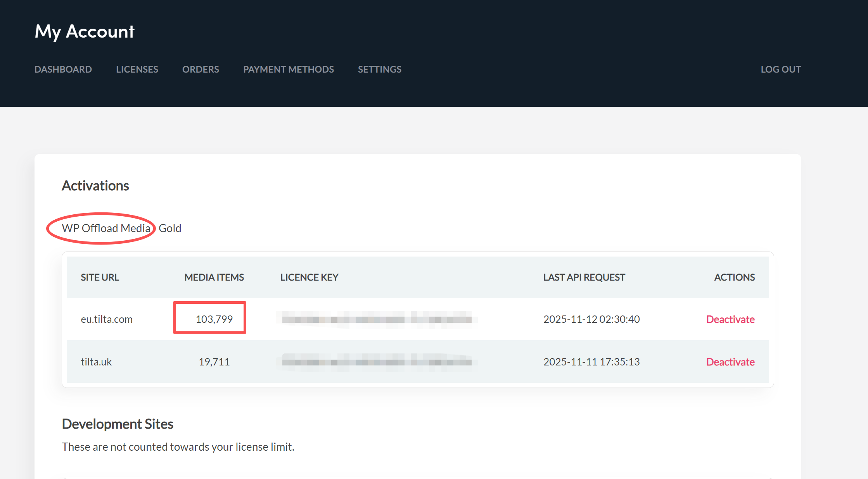Open the Dashboard navigation tab
Viewport: 868px width, 479px height.
(x=63, y=69)
